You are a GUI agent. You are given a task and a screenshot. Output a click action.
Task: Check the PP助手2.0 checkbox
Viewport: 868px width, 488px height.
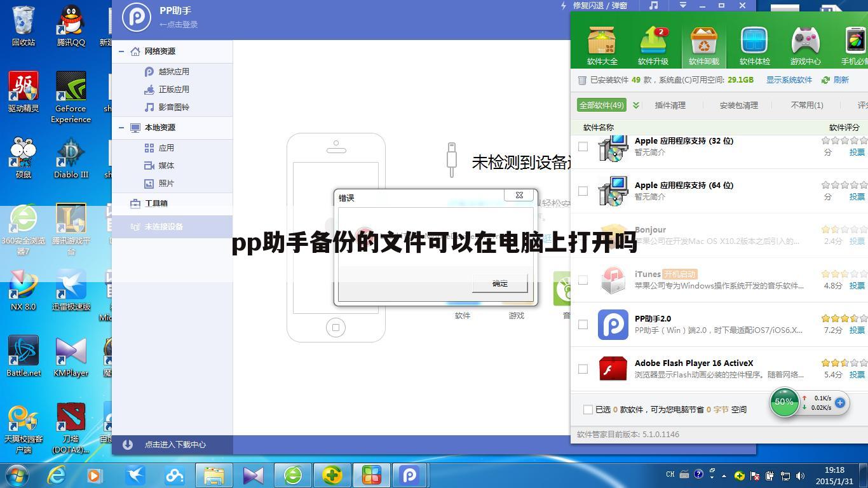(x=583, y=324)
